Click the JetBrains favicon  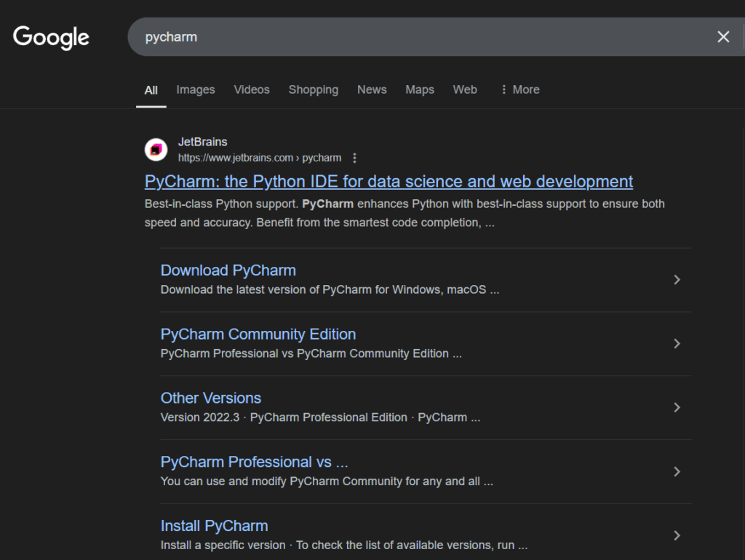point(156,150)
